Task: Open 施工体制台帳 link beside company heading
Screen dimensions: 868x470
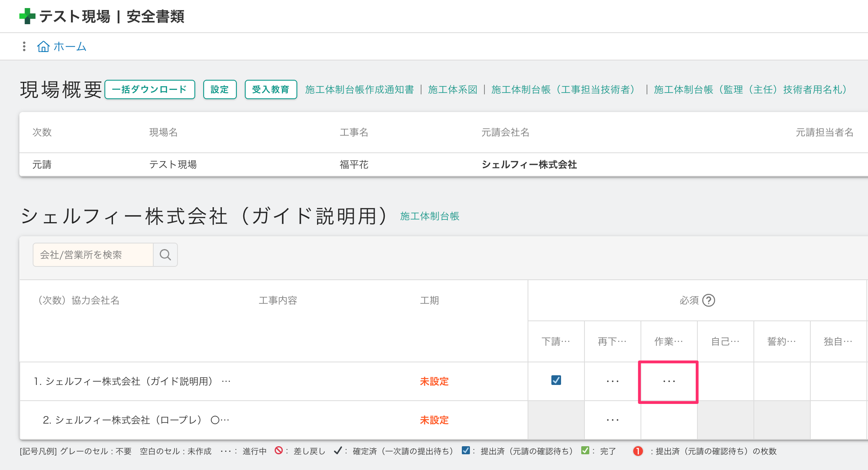Action: [430, 216]
